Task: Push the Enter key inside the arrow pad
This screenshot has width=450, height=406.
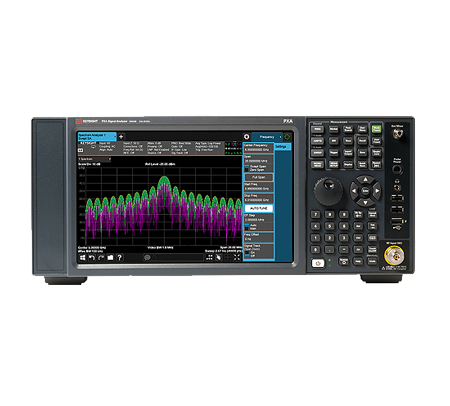Action: (x=365, y=191)
